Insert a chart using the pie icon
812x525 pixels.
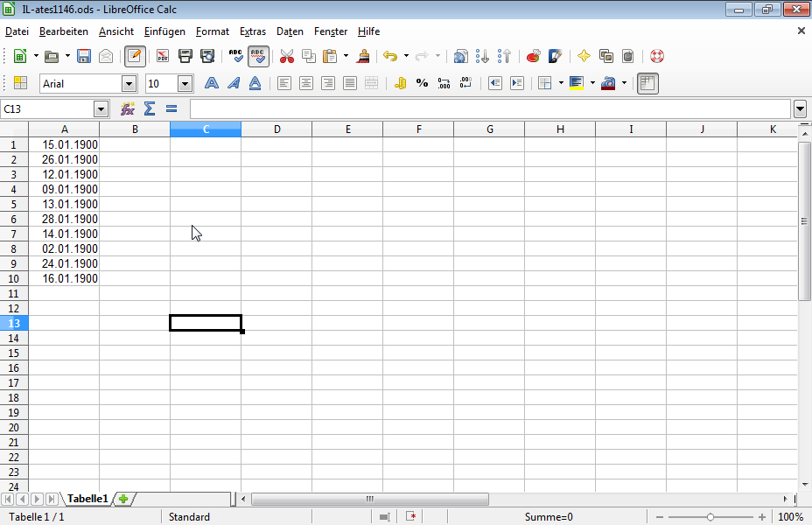pyautogui.click(x=534, y=56)
